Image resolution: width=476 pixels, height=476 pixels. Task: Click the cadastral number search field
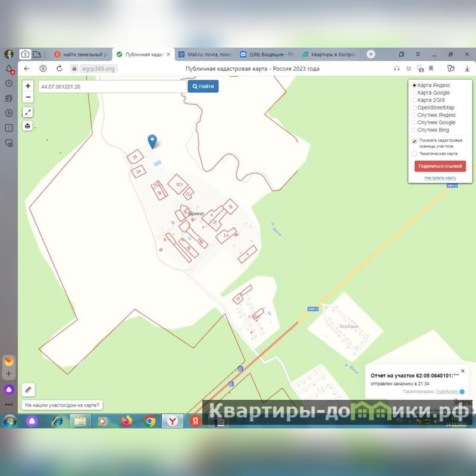pos(112,87)
